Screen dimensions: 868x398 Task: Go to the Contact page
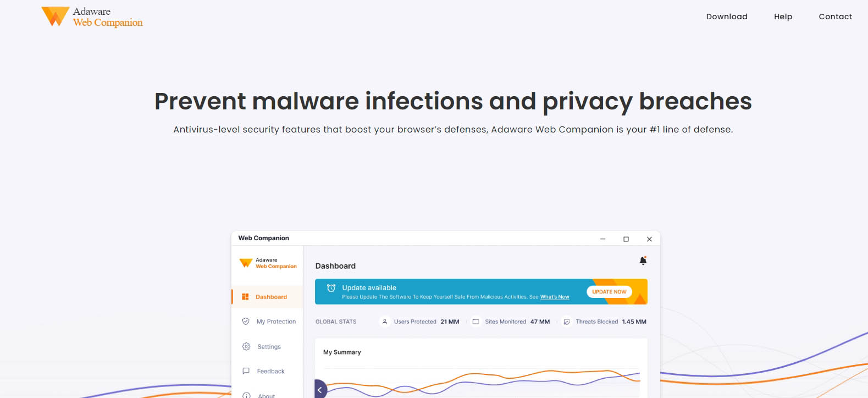point(835,16)
